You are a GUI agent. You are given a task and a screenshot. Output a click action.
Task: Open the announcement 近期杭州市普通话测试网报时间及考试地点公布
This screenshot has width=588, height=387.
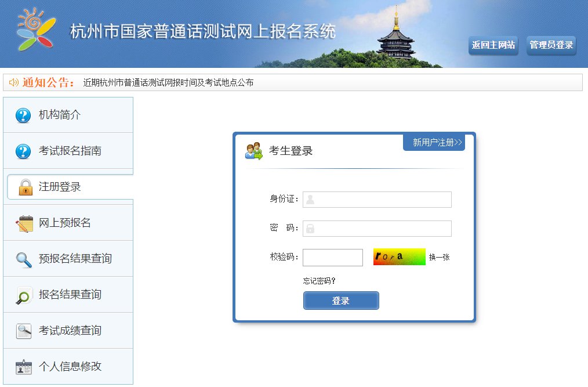[168, 82]
